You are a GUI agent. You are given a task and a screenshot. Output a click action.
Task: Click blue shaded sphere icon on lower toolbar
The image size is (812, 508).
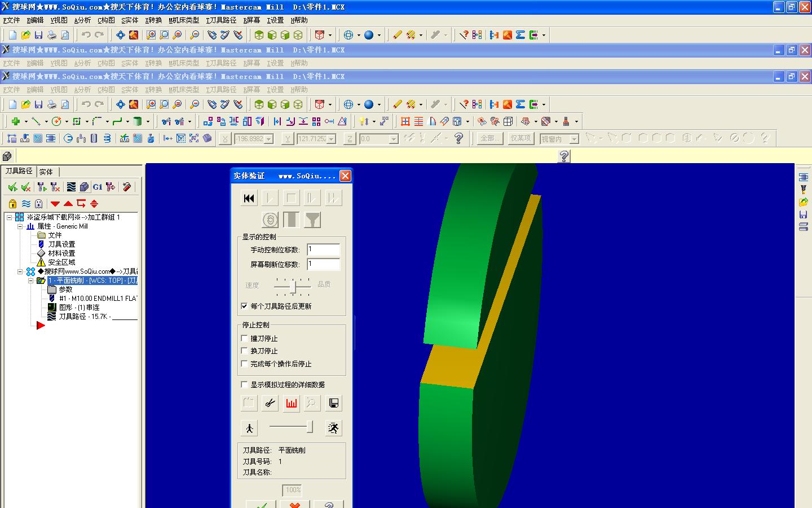pos(369,104)
